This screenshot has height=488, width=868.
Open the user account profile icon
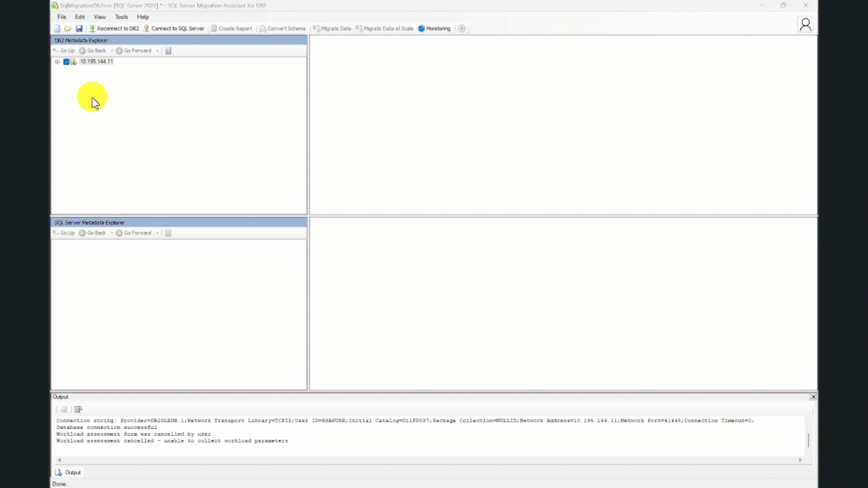(x=805, y=24)
